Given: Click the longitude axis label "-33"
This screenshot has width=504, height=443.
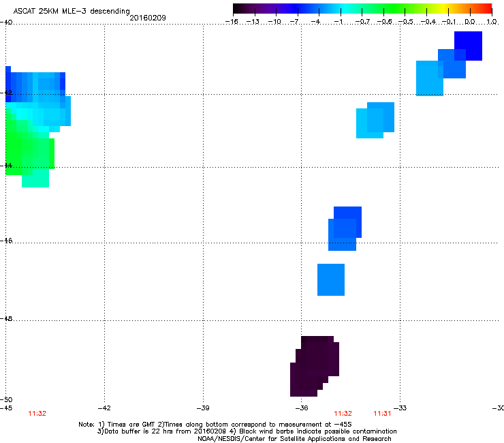Looking at the screenshot, I should pos(400,408).
